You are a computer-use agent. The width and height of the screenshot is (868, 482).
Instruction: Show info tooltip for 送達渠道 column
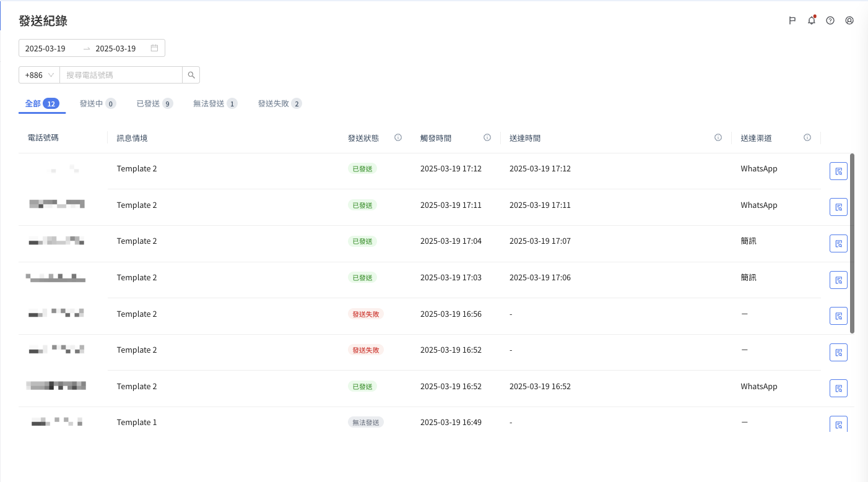click(807, 137)
